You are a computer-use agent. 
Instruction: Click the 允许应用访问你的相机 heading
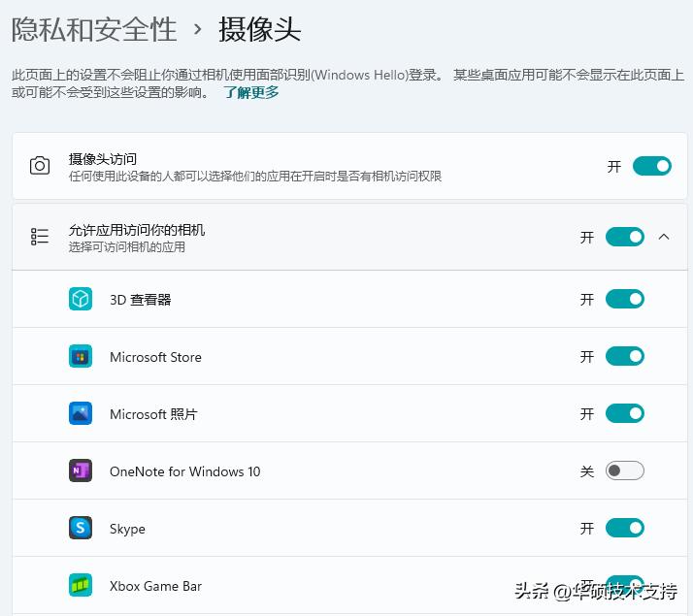point(137,230)
